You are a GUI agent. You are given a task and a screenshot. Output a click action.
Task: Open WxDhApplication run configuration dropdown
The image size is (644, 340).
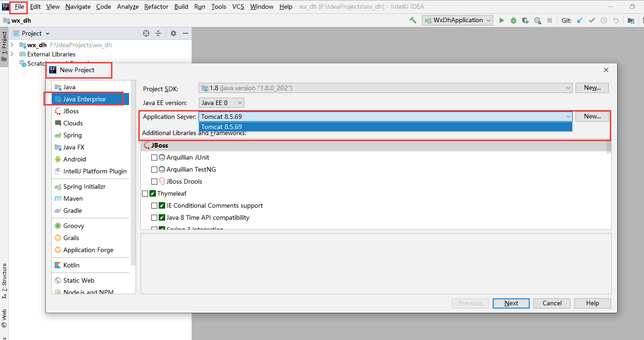[x=457, y=20]
